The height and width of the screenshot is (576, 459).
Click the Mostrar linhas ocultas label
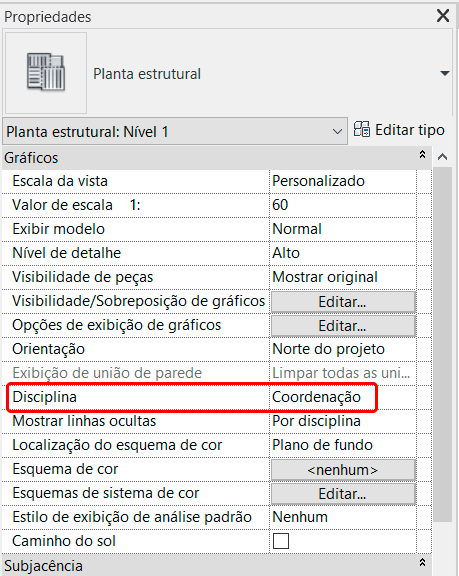84,421
